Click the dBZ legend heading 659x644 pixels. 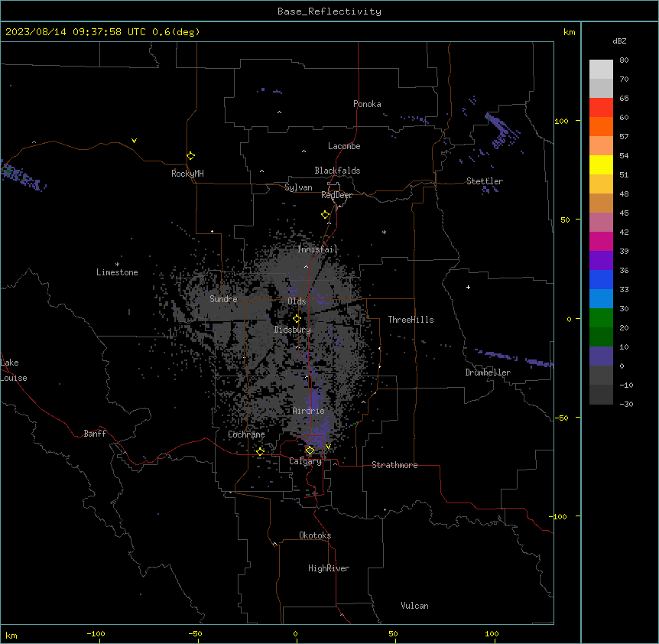[x=619, y=41]
